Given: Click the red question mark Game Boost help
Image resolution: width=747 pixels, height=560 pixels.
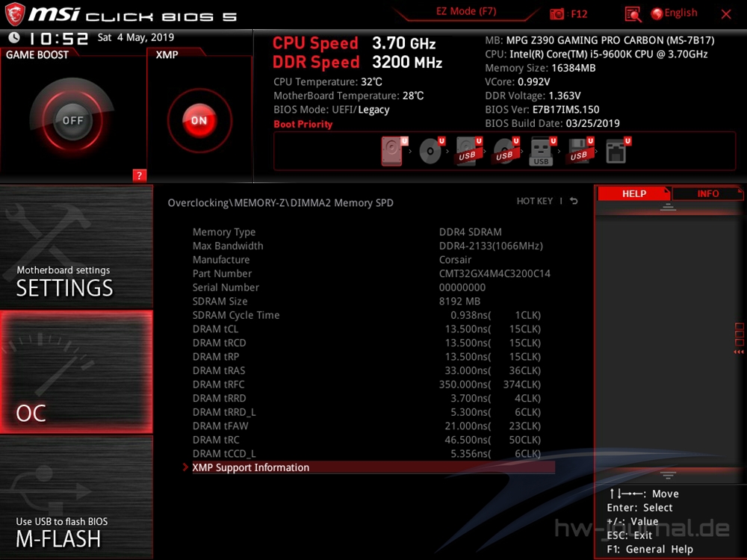Looking at the screenshot, I should [x=139, y=175].
